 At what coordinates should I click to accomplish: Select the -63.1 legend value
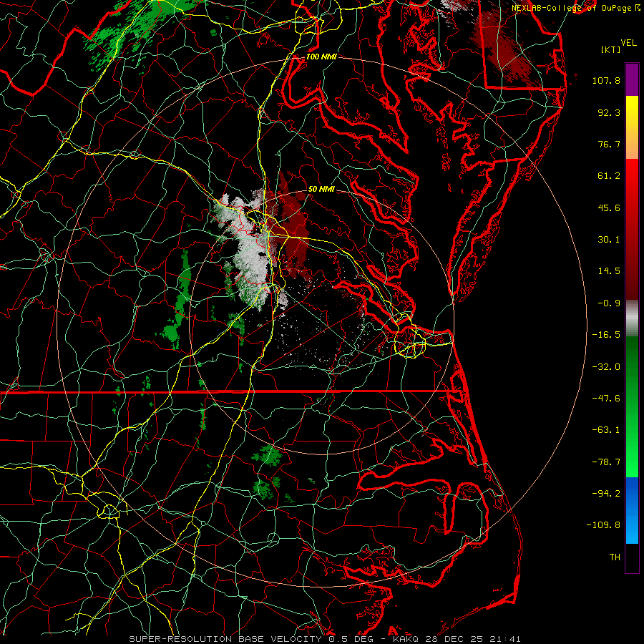click(606, 430)
